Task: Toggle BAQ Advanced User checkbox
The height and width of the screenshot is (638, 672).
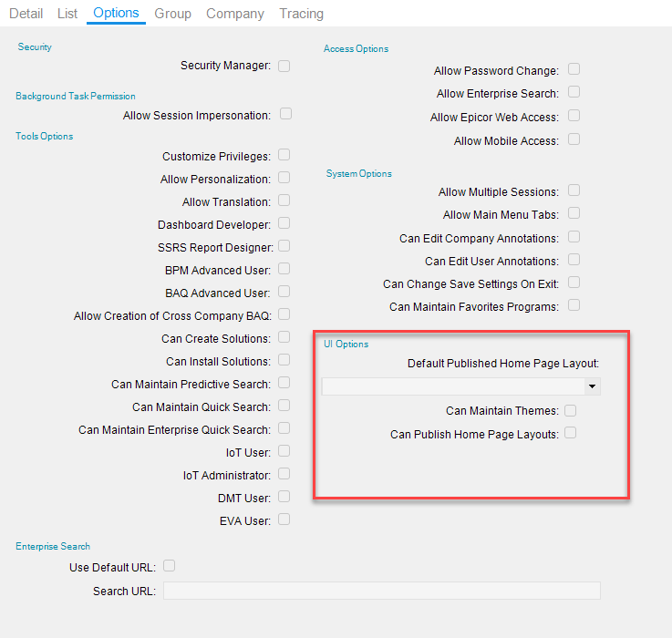Action: 284,292
